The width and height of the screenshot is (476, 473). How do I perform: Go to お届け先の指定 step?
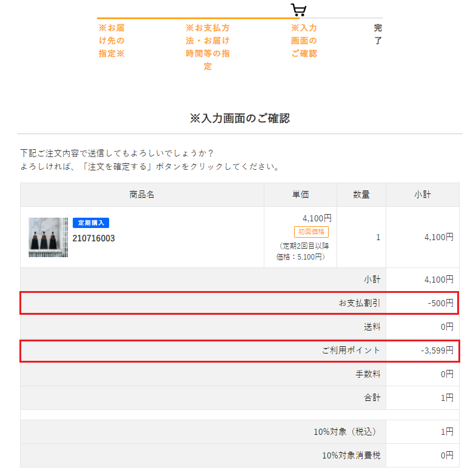[x=112, y=41]
